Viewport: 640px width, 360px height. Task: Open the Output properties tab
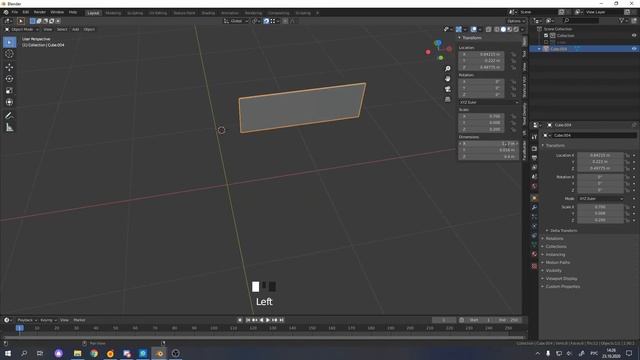tap(534, 158)
